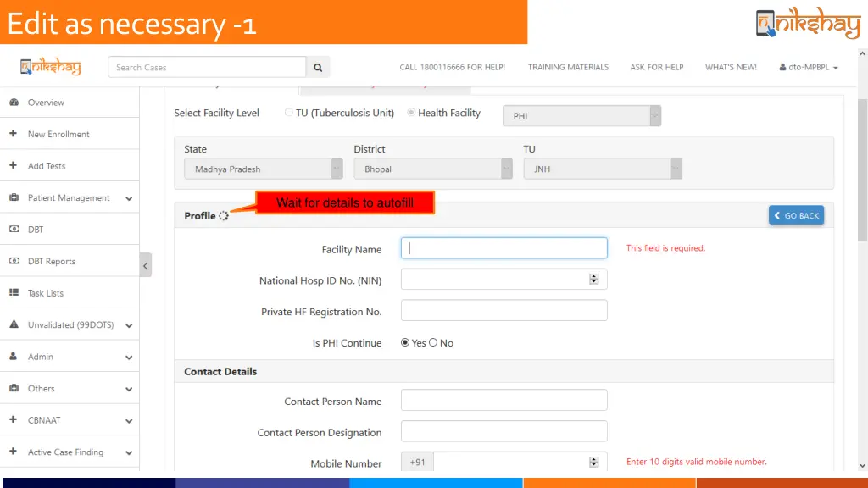
Task: Select the TU (Tuberculosis Unit) radio button
Action: 289,113
